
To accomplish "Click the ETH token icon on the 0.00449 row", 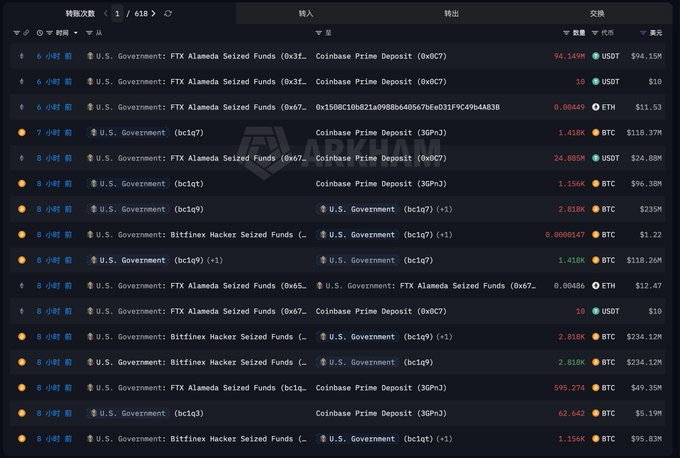I will 596,107.
